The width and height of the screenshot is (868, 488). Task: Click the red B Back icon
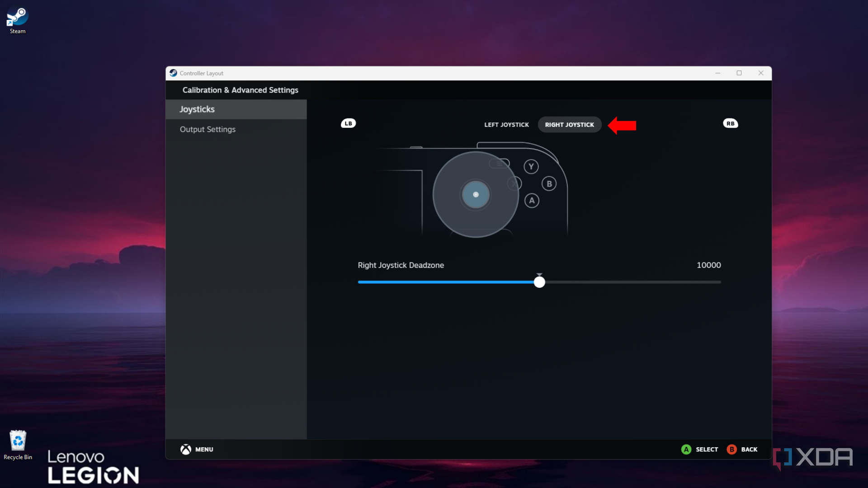[732, 449]
